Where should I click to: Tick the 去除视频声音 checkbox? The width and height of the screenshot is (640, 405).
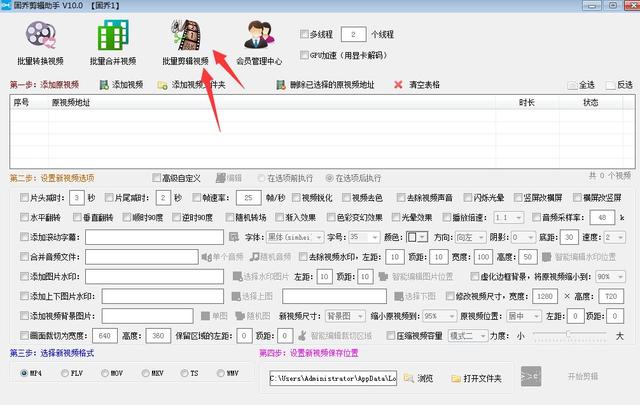[x=400, y=198]
